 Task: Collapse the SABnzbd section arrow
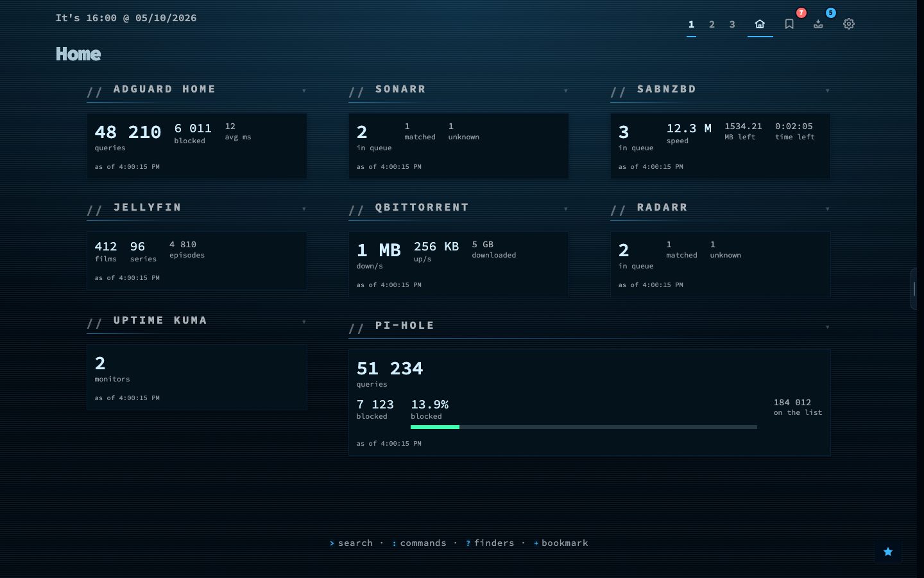(x=828, y=91)
